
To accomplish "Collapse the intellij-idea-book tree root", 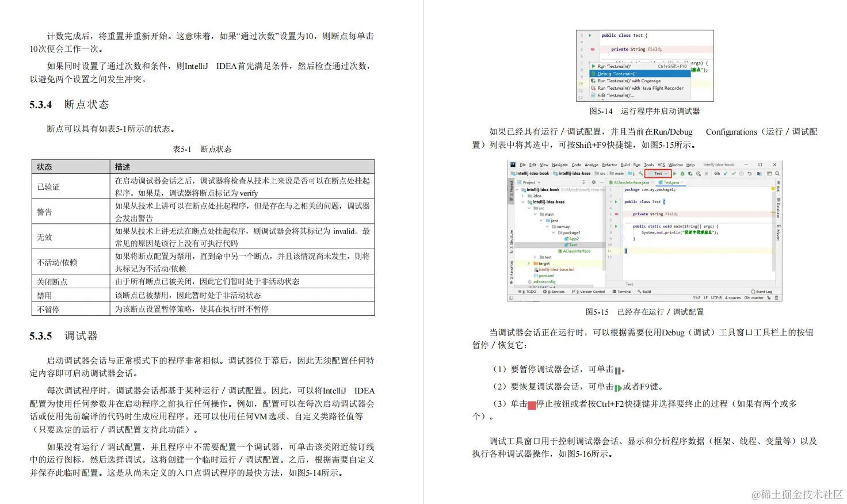I will [517, 190].
